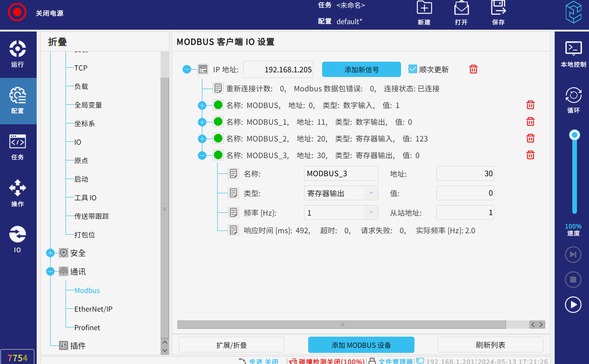
Task: Switch to the 运行 sidebar tab
Action: (18, 54)
